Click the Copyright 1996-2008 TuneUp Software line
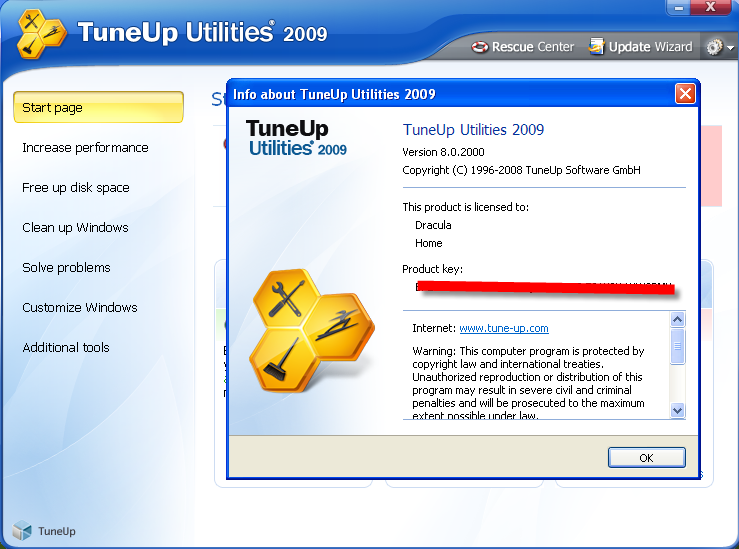This screenshot has width=739, height=549. (x=521, y=170)
